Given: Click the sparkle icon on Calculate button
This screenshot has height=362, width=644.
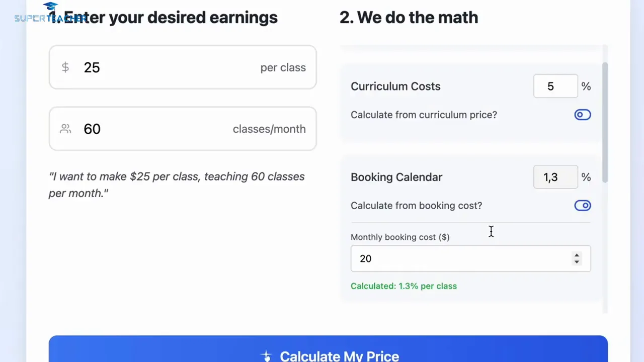Looking at the screenshot, I should tap(266, 356).
